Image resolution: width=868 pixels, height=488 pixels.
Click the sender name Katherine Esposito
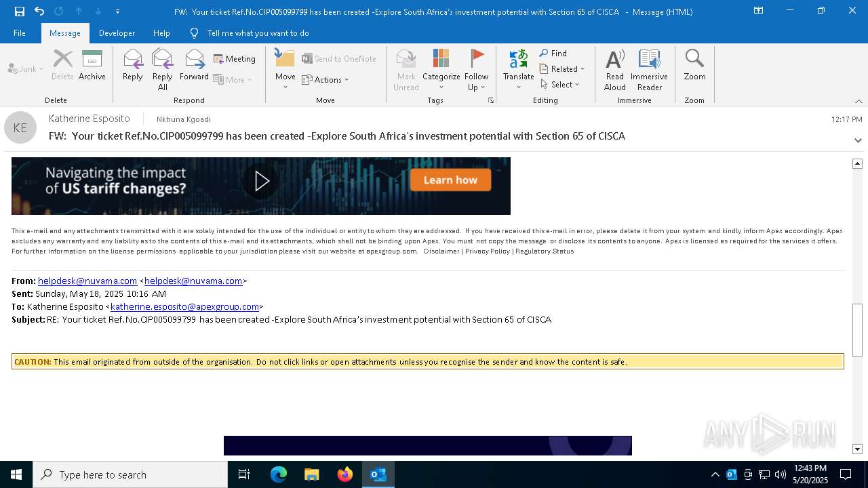pyautogui.click(x=89, y=119)
